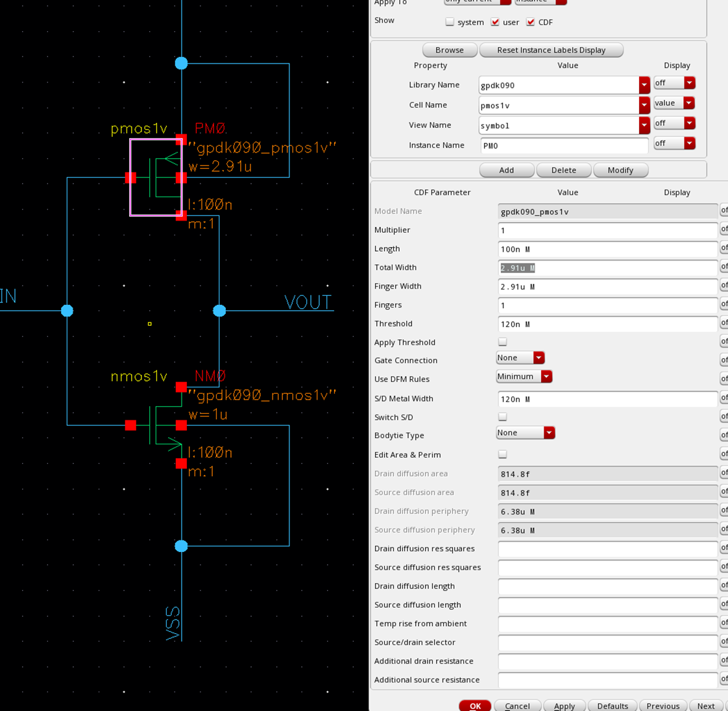Image resolution: width=728 pixels, height=711 pixels.
Task: Open View Name display dropdown
Action: coord(674,123)
